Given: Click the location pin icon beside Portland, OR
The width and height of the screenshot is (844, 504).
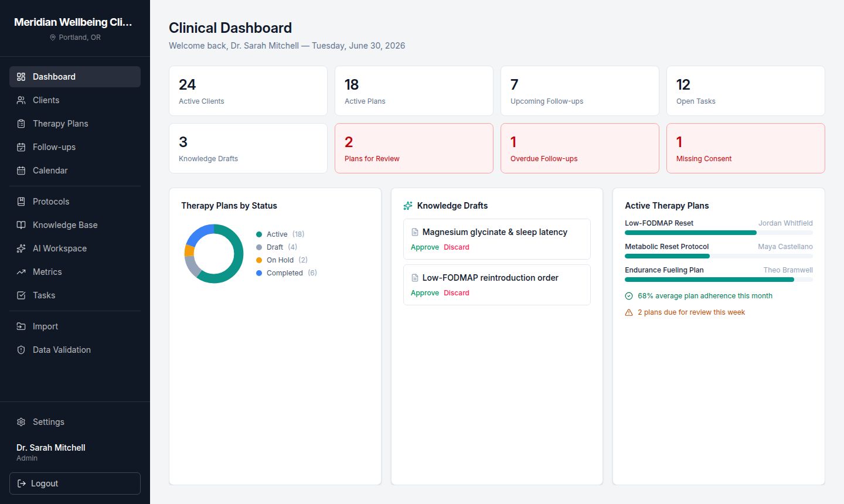Looking at the screenshot, I should click(53, 38).
